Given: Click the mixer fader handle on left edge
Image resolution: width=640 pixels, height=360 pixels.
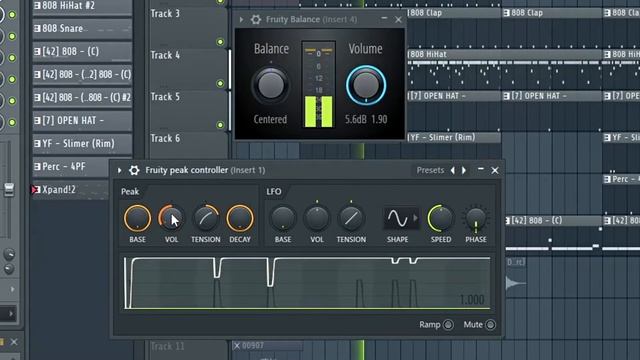Looking at the screenshot, I should click(9, 190).
